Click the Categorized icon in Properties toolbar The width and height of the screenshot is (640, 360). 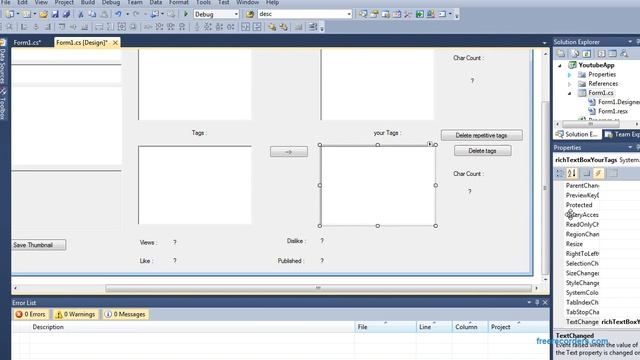[x=560, y=173]
